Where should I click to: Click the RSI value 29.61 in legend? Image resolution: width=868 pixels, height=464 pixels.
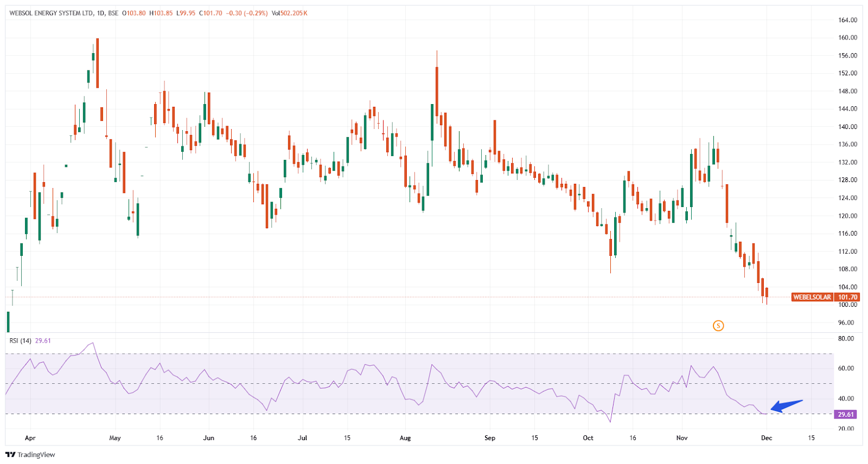[43, 340]
